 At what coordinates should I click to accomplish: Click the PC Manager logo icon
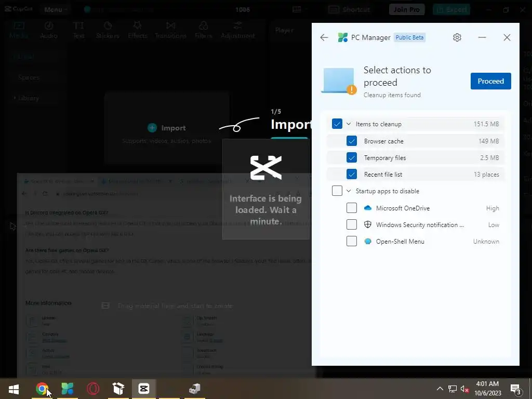click(343, 37)
